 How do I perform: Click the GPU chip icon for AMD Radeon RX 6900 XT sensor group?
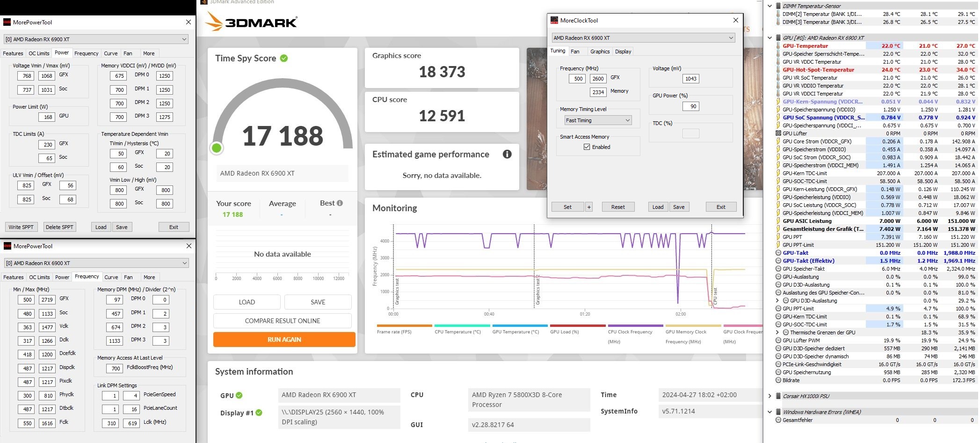(778, 38)
